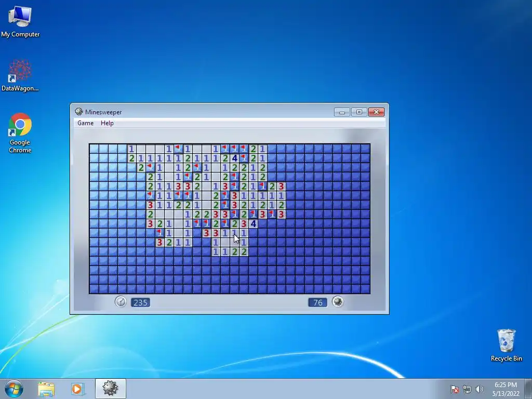Click the remaining mines value 76

tap(318, 302)
